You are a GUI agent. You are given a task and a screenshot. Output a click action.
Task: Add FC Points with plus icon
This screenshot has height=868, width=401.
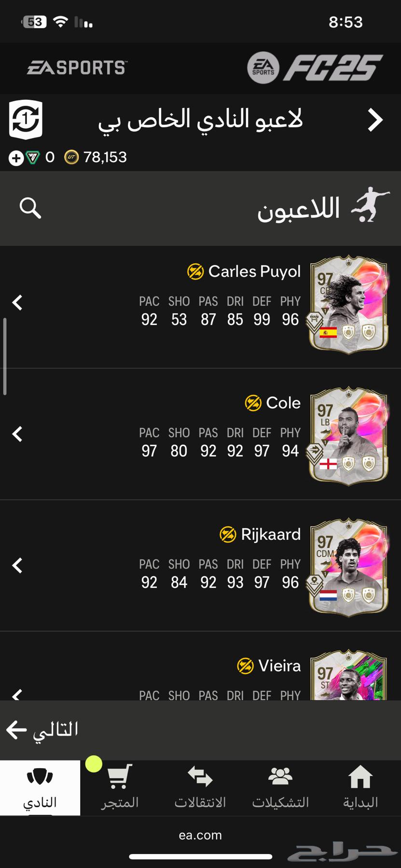click(x=16, y=158)
